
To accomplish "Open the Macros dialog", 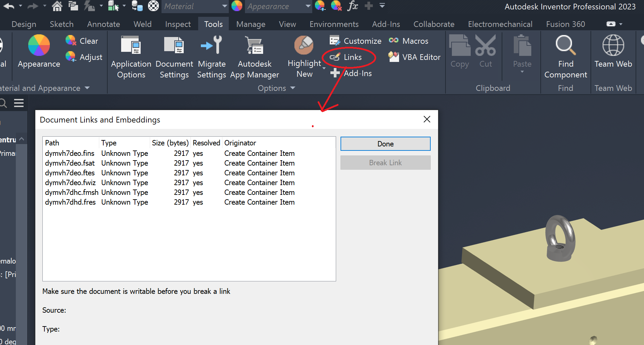I will (409, 41).
